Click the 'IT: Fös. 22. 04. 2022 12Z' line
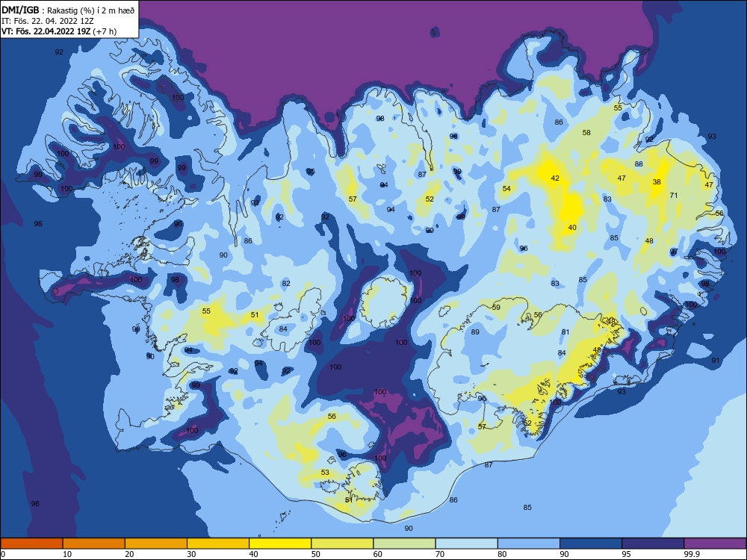The image size is (747, 560). click(x=48, y=21)
